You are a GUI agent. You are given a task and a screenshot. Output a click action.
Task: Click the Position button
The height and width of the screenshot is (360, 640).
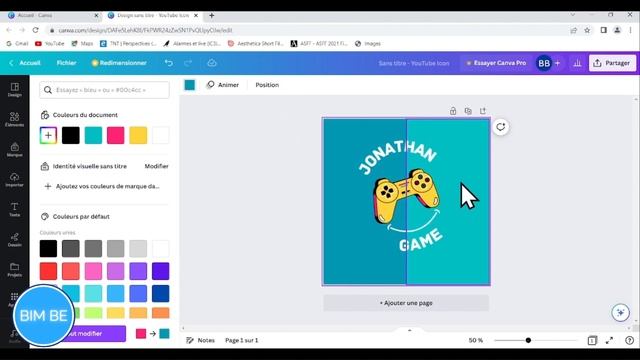(267, 85)
